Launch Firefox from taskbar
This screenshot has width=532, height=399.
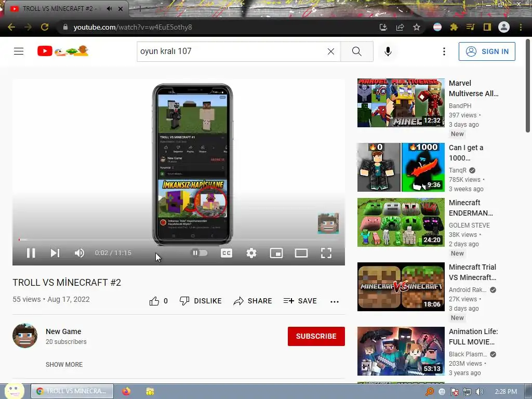126,391
